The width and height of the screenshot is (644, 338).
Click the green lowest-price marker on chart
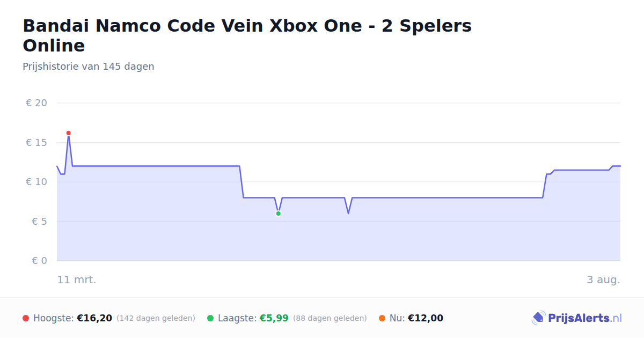(278, 214)
